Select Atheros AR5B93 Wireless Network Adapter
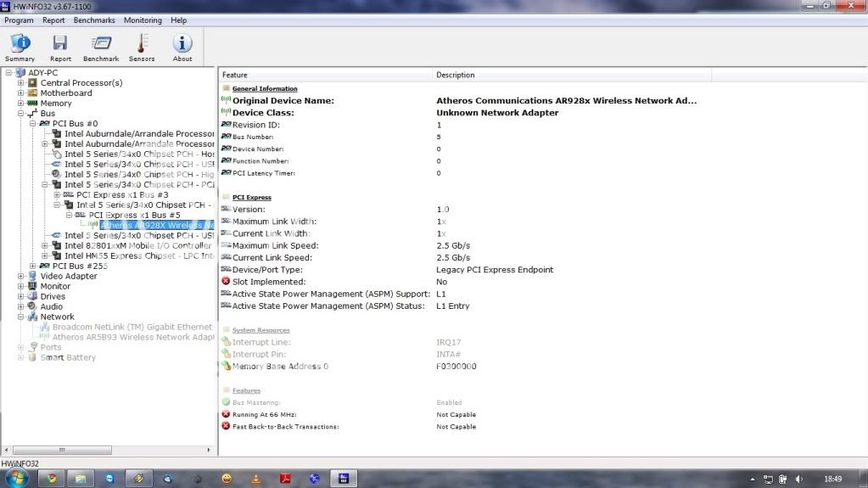 133,337
